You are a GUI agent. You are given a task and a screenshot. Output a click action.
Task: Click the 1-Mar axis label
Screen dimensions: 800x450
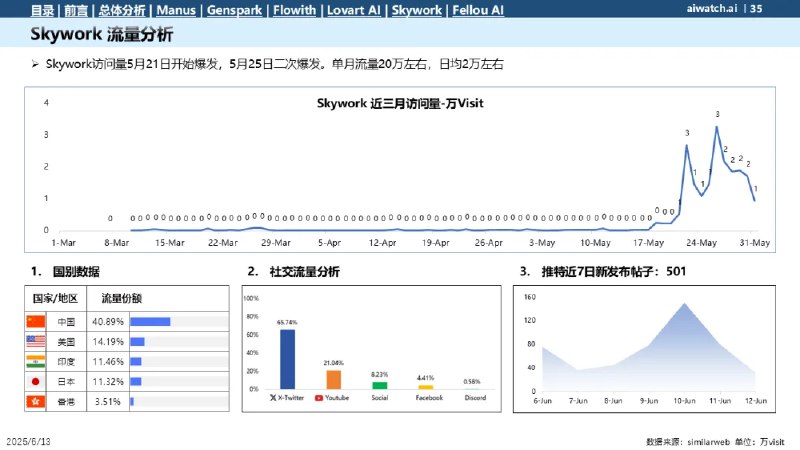pos(63,243)
